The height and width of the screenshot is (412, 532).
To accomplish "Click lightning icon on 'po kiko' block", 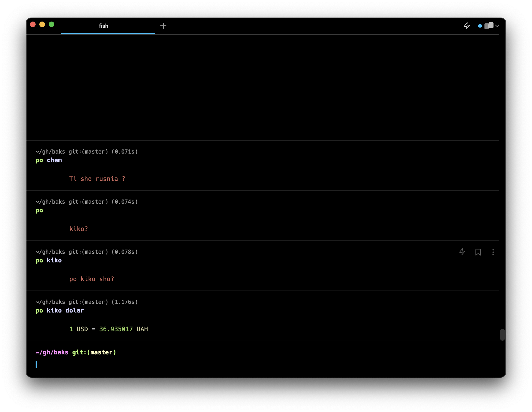I will tap(462, 252).
